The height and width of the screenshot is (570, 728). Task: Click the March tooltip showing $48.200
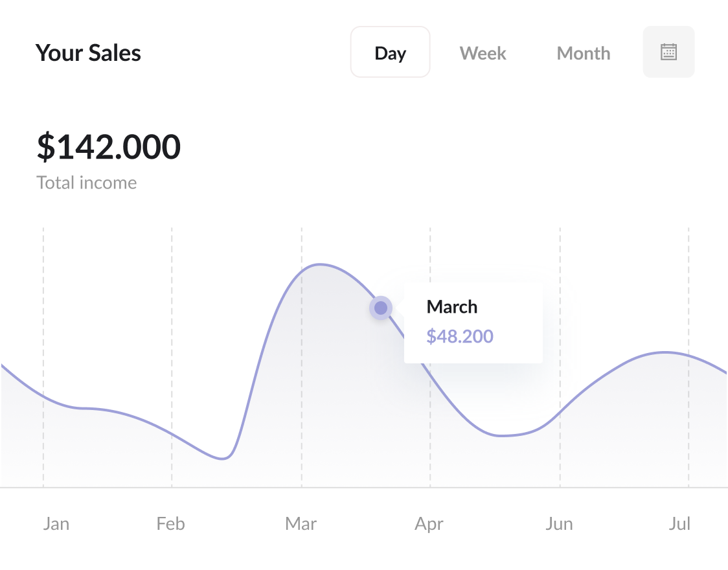473,322
